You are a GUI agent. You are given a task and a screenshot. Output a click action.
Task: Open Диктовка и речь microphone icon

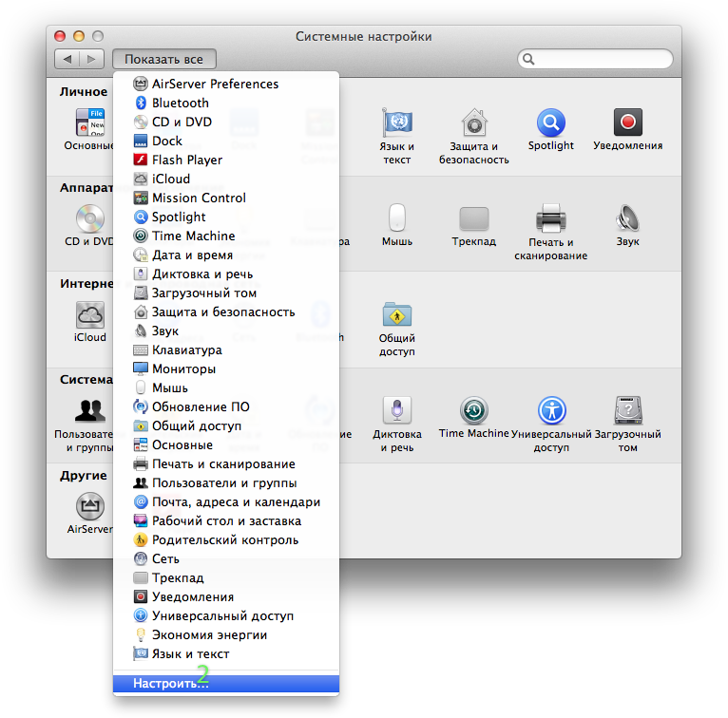pyautogui.click(x=397, y=409)
